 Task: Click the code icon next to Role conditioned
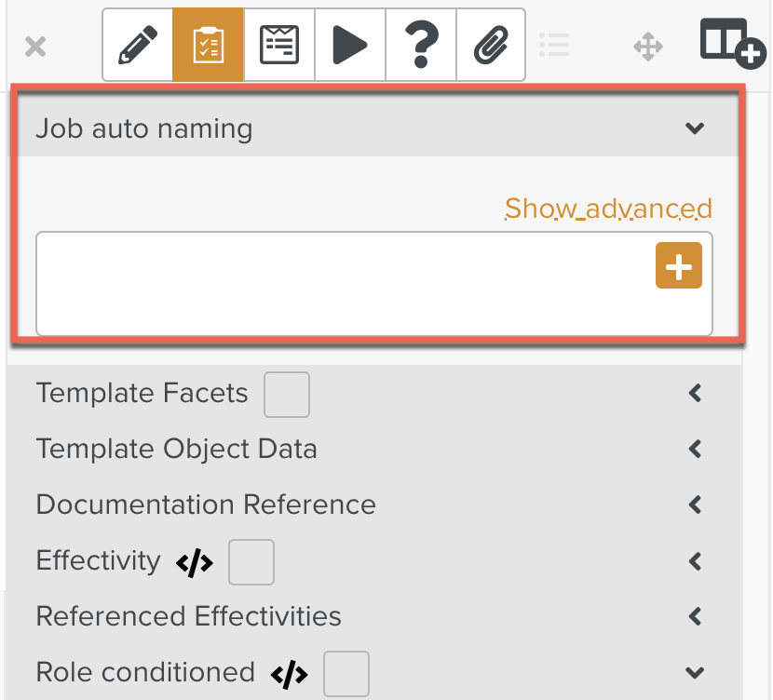pos(290,673)
